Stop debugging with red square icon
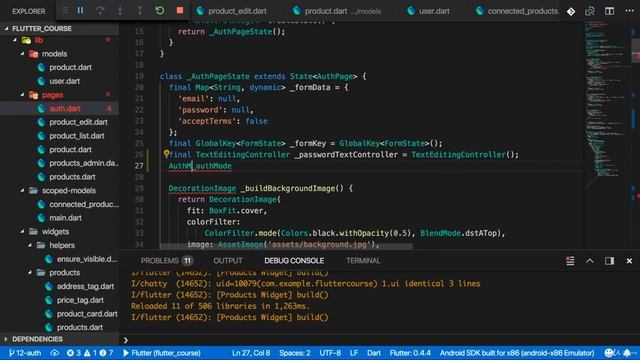This screenshot has width=640, height=360. tap(180, 11)
